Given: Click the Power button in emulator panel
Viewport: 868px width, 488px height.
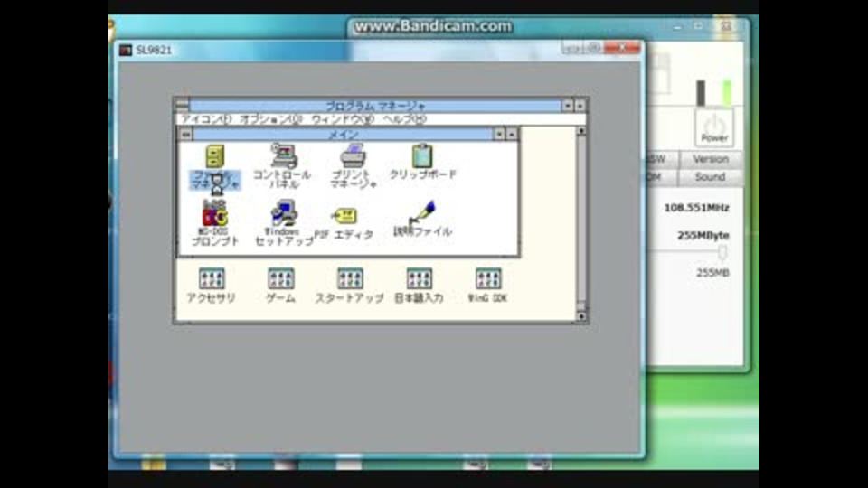Looking at the screenshot, I should coord(714,127).
